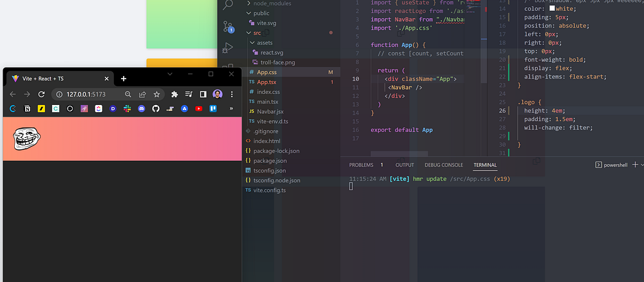
Task: Open Source Control view with badge 1
Action: tap(227, 27)
